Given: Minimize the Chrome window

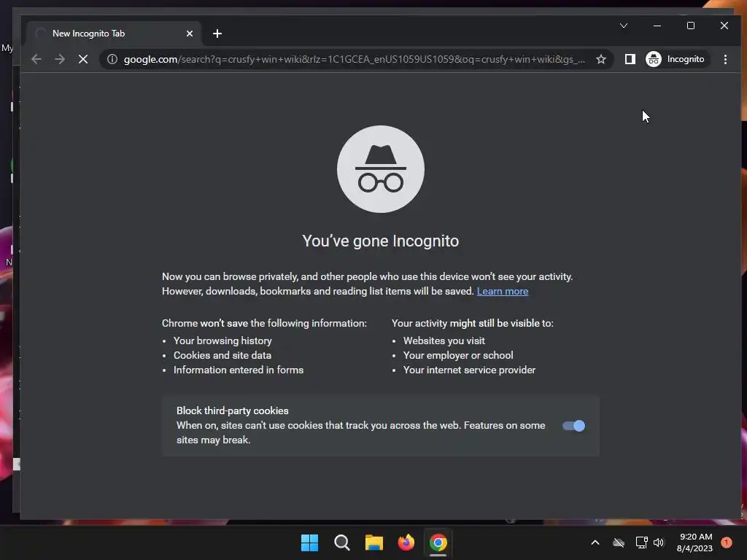Looking at the screenshot, I should [657, 26].
